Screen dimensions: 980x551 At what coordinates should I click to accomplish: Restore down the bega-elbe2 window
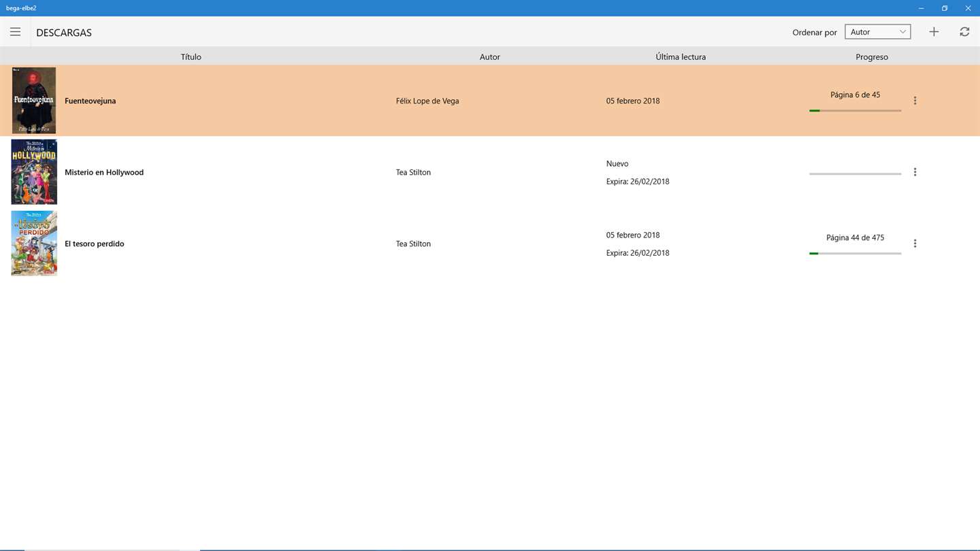pyautogui.click(x=945, y=8)
